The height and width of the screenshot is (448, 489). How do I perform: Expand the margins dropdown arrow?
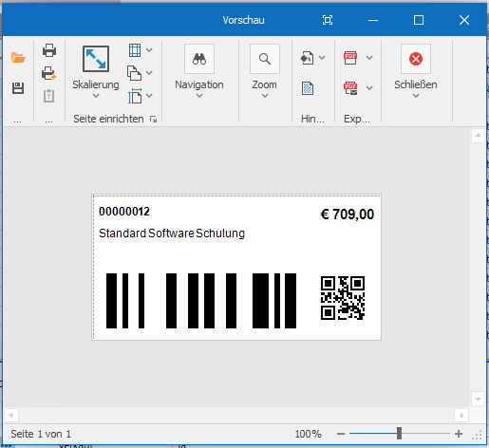pyautogui.click(x=149, y=50)
